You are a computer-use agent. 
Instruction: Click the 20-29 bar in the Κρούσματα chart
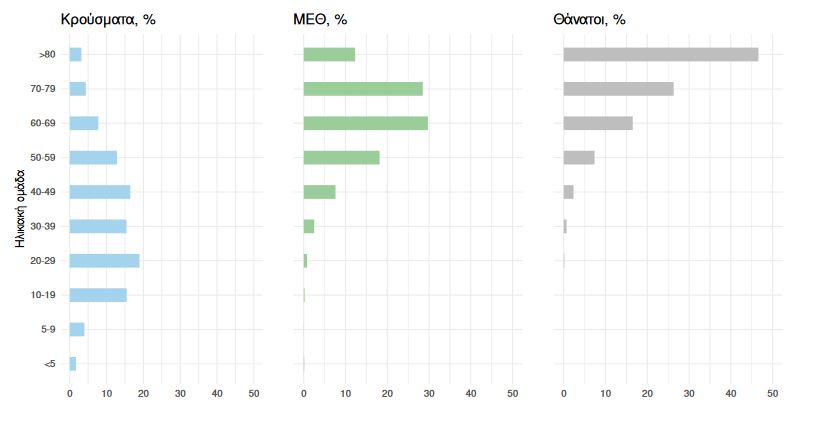coord(104,261)
